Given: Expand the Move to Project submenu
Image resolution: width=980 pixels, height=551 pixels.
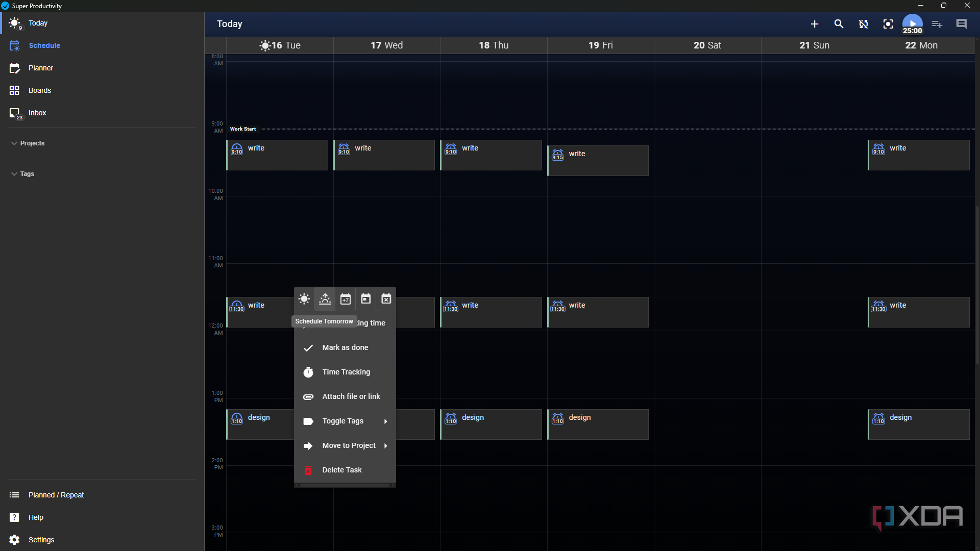Looking at the screenshot, I should tap(345, 445).
